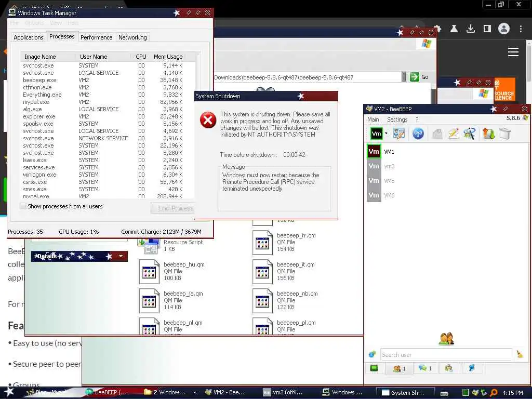Open the edit profile icon in BeeBEEP toolbar

pos(398,134)
